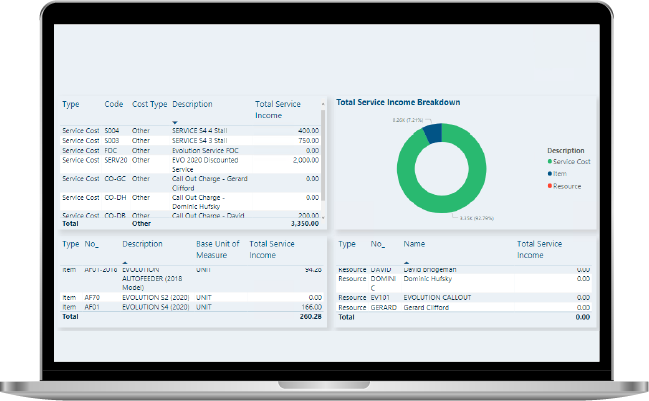Screen dimensions: 649x401
Task: Click the 'Dominic Hufsky' resource name
Action: (x=428, y=279)
